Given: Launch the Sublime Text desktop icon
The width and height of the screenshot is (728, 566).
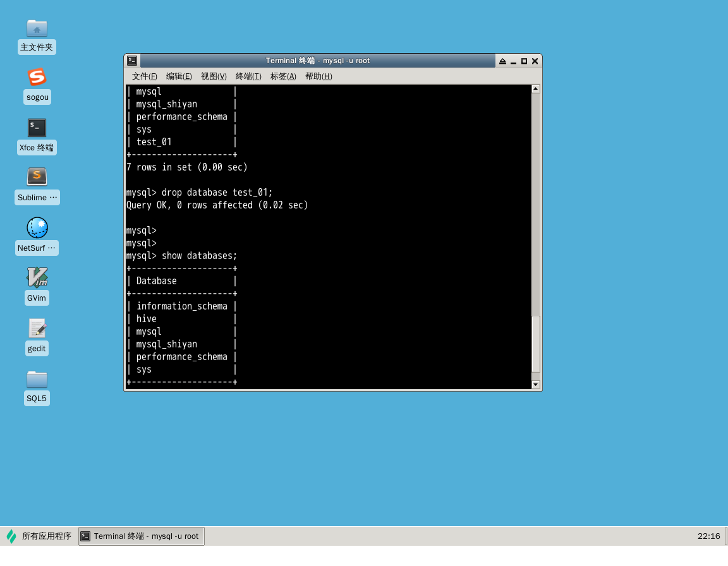Looking at the screenshot, I should 37,178.
